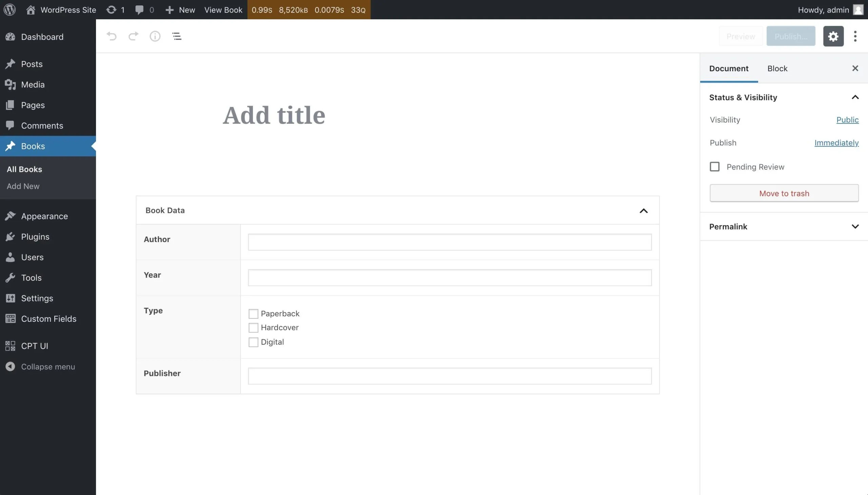Enable the Pending Review checkbox

[x=714, y=166]
